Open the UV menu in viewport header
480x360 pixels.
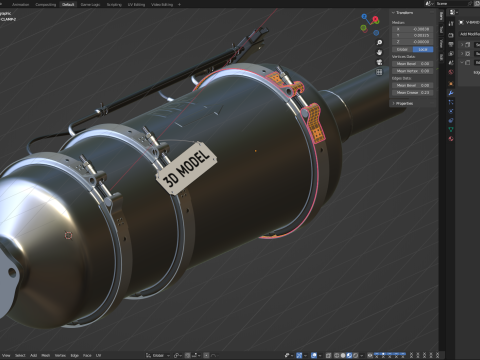click(x=98, y=356)
